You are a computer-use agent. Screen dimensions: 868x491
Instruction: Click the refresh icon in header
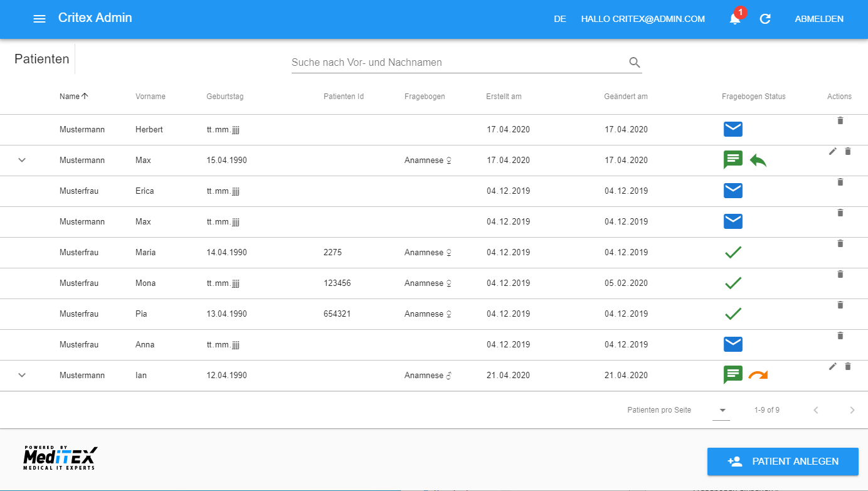[765, 19]
